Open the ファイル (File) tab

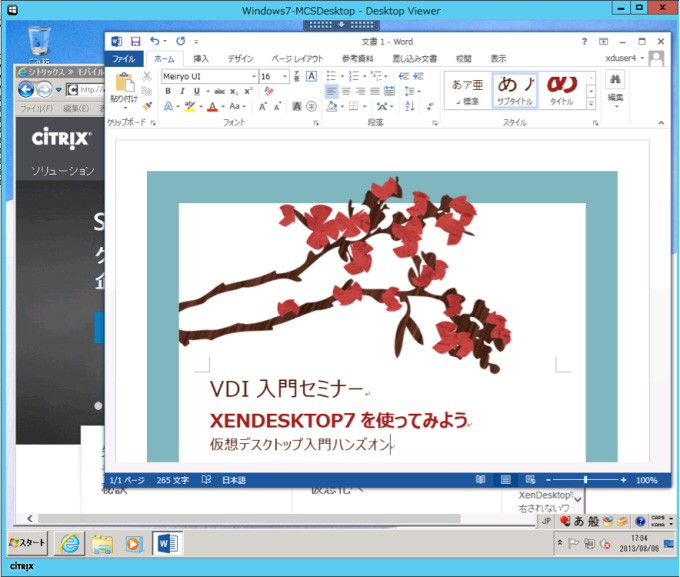tap(124, 59)
